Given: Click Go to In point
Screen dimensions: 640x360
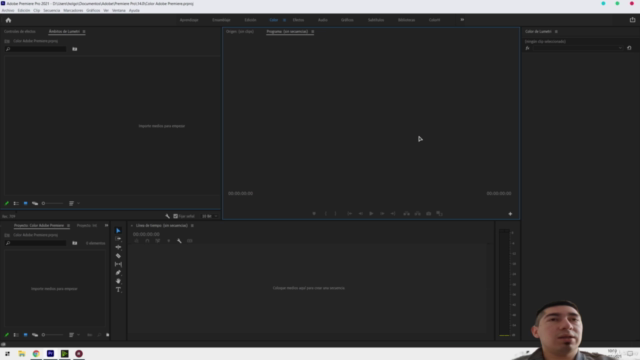Looking at the screenshot, I should (x=349, y=213).
